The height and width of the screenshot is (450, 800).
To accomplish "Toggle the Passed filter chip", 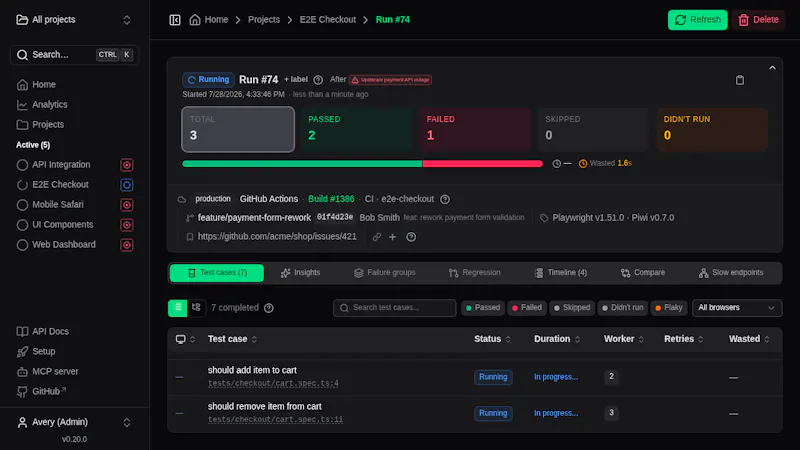I will (x=483, y=308).
